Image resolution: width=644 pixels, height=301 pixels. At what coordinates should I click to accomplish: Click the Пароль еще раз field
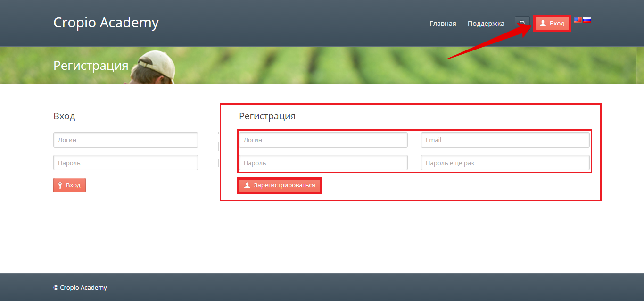[x=505, y=163]
